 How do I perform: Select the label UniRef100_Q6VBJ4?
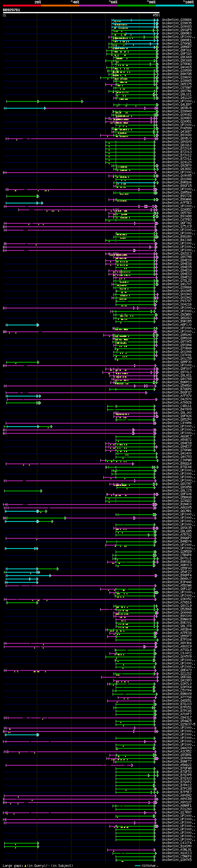click(x=177, y=108)
